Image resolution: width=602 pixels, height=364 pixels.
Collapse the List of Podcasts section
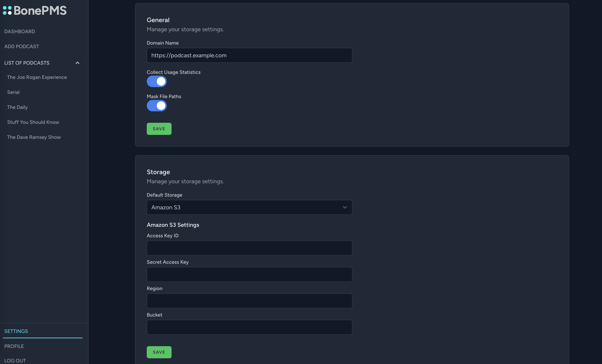(x=77, y=63)
